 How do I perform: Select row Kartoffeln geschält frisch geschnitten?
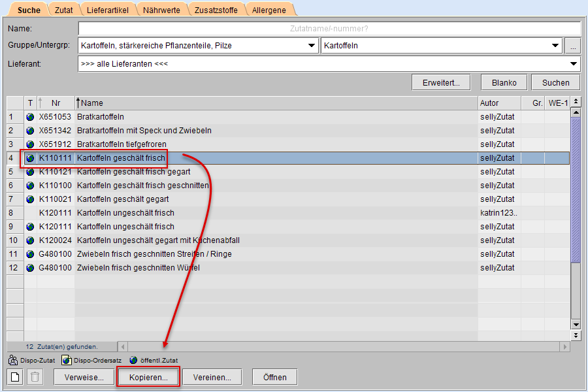pyautogui.click(x=288, y=186)
